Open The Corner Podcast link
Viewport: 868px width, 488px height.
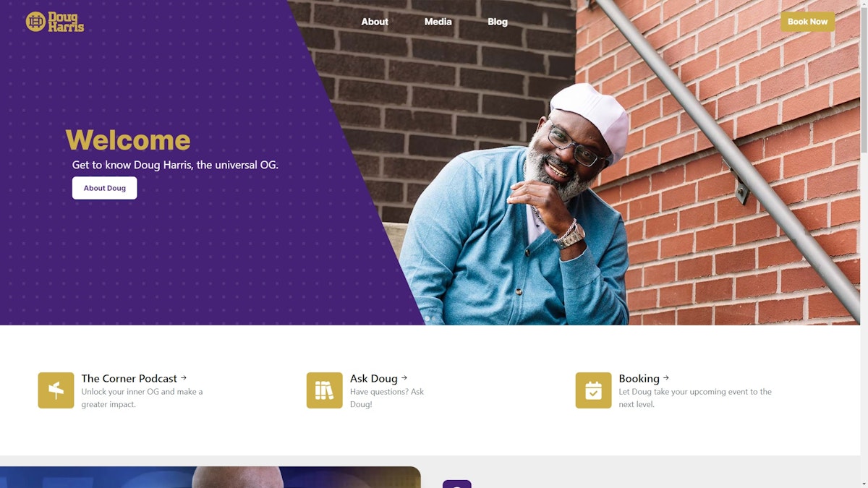(x=129, y=378)
